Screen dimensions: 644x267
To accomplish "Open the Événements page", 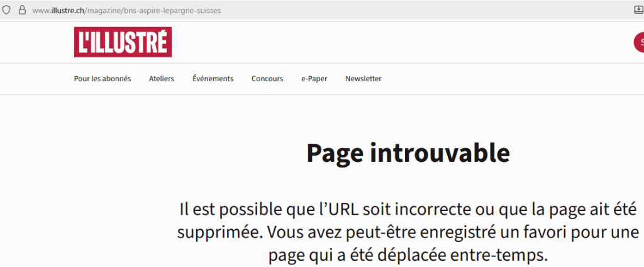I will click(x=213, y=79).
